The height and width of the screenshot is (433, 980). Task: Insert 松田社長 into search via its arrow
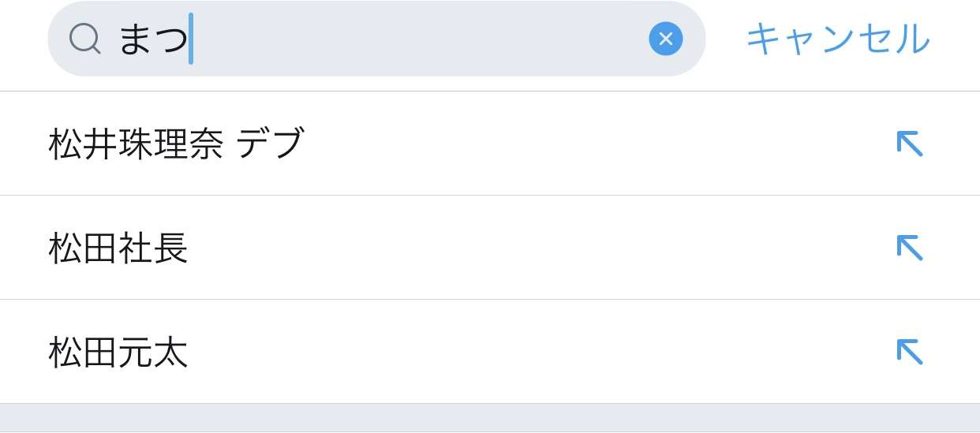[x=909, y=248]
